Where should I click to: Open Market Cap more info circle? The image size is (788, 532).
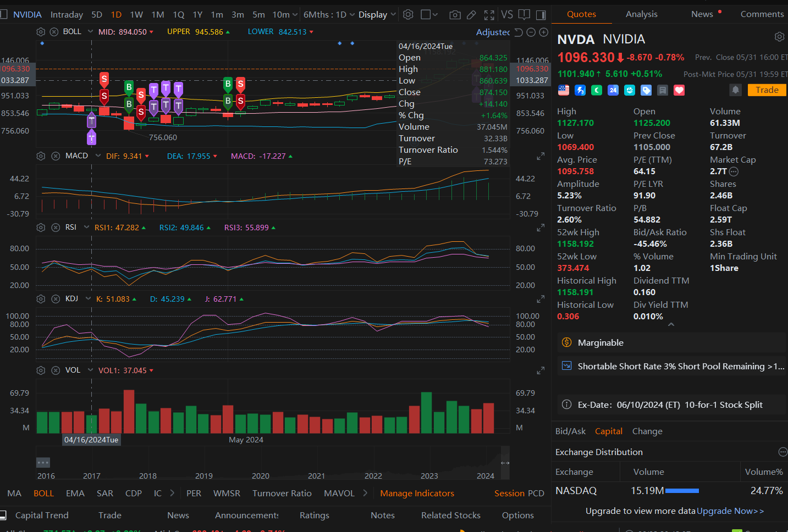734,171
